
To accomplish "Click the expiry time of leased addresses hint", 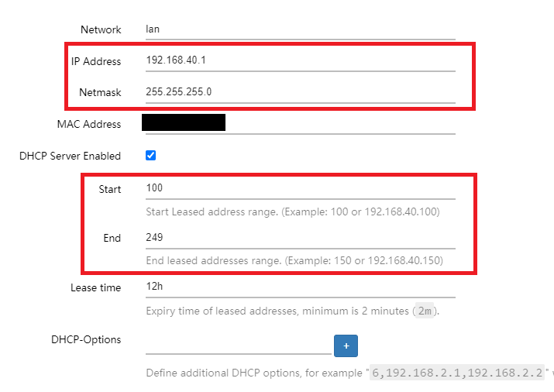I will (277, 311).
